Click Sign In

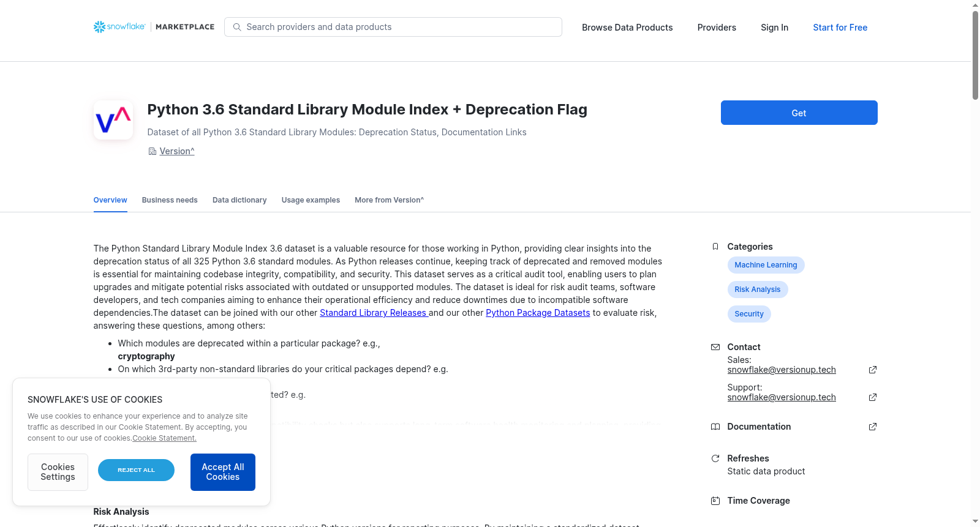pos(774,28)
